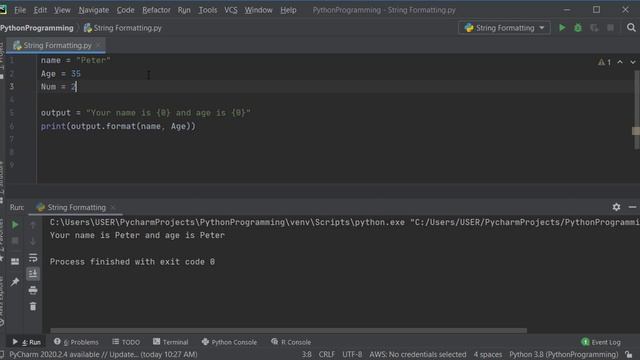Toggle scroll to end in Run console
Screen dimensions: 640x360
(33, 274)
